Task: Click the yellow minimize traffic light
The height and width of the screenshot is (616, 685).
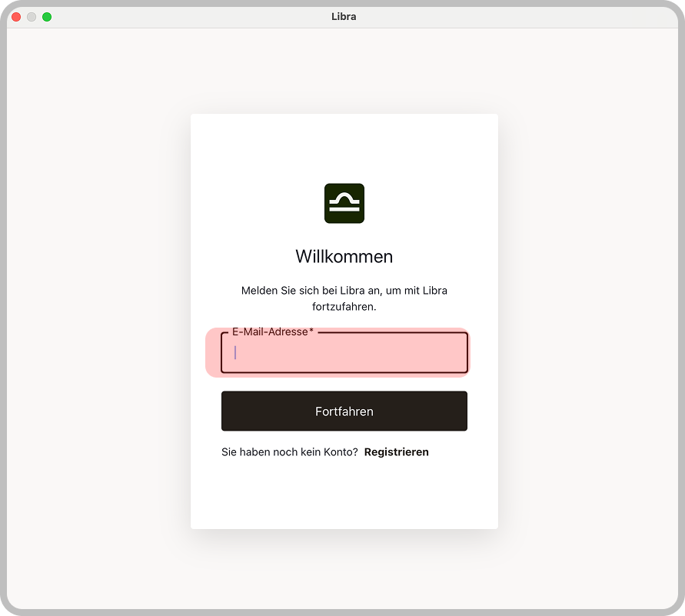Action: [31, 16]
